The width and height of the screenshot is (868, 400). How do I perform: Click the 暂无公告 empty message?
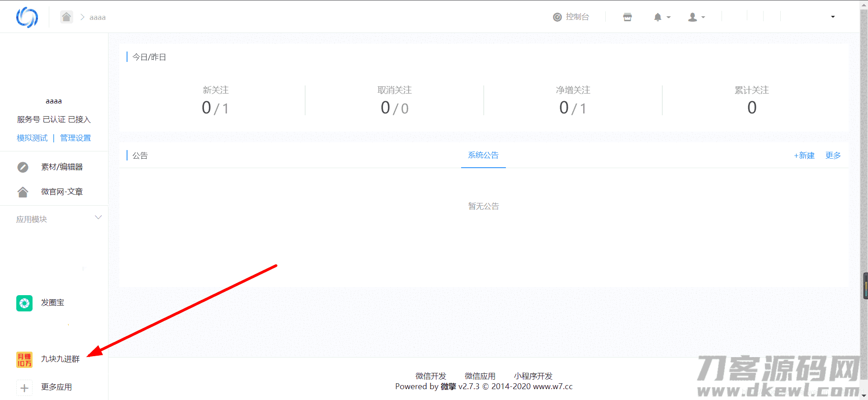point(484,207)
